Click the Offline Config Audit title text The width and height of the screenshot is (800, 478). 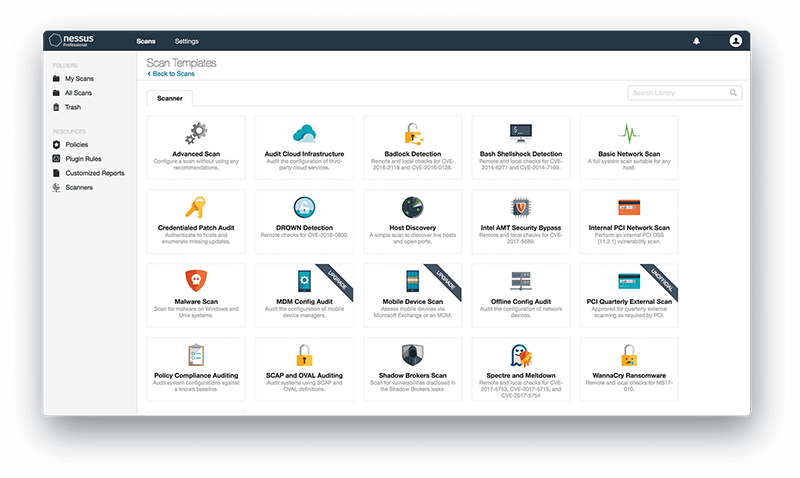[521, 301]
